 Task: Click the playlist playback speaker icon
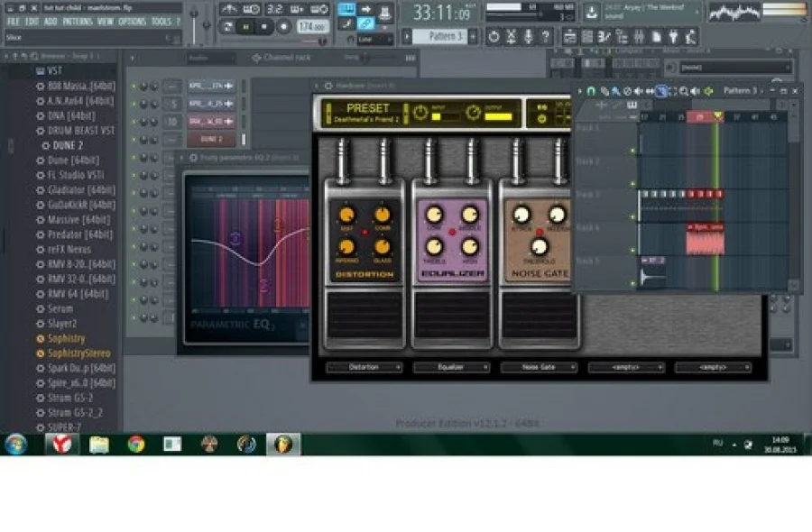click(x=696, y=91)
